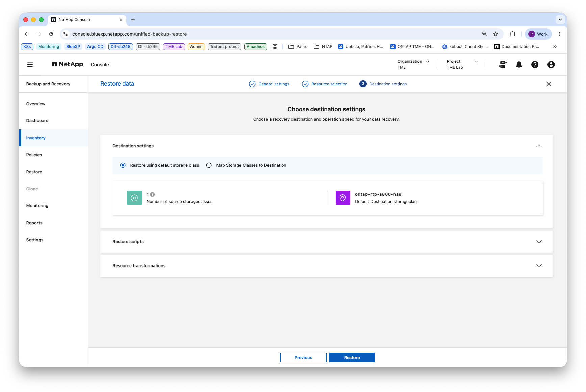The height and width of the screenshot is (392, 586).
Task: Click the green source storageclasses icon
Action: point(134,198)
